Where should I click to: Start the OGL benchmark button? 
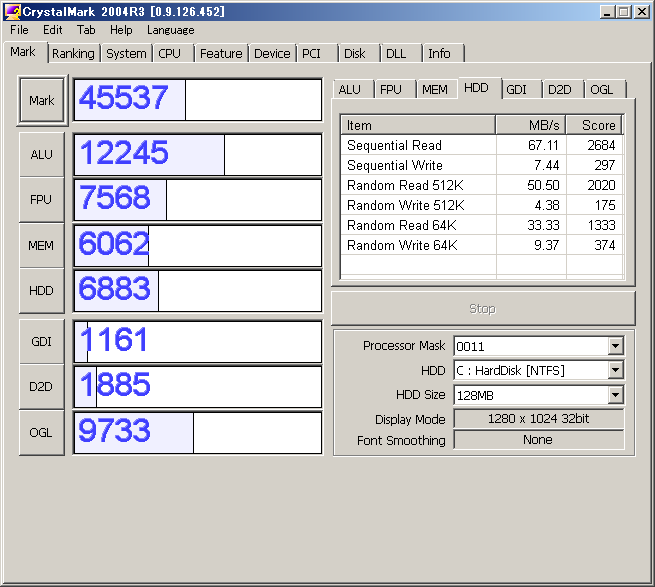coord(41,433)
